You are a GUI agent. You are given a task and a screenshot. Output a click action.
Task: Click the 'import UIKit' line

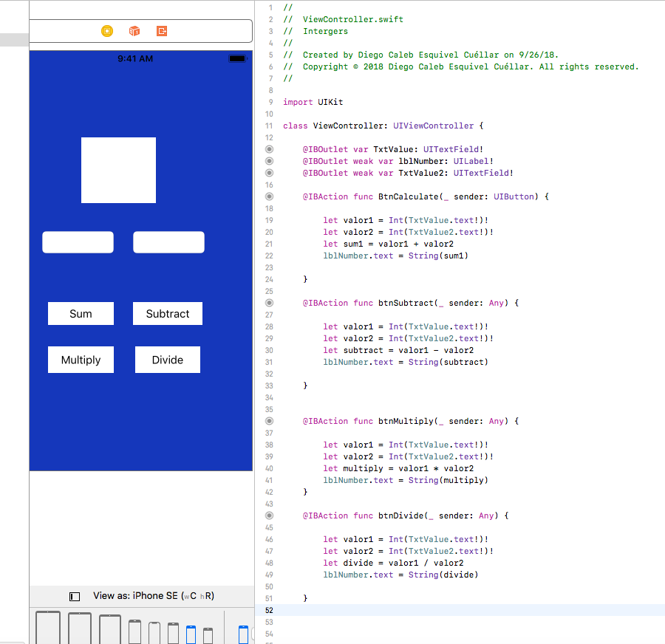(313, 102)
